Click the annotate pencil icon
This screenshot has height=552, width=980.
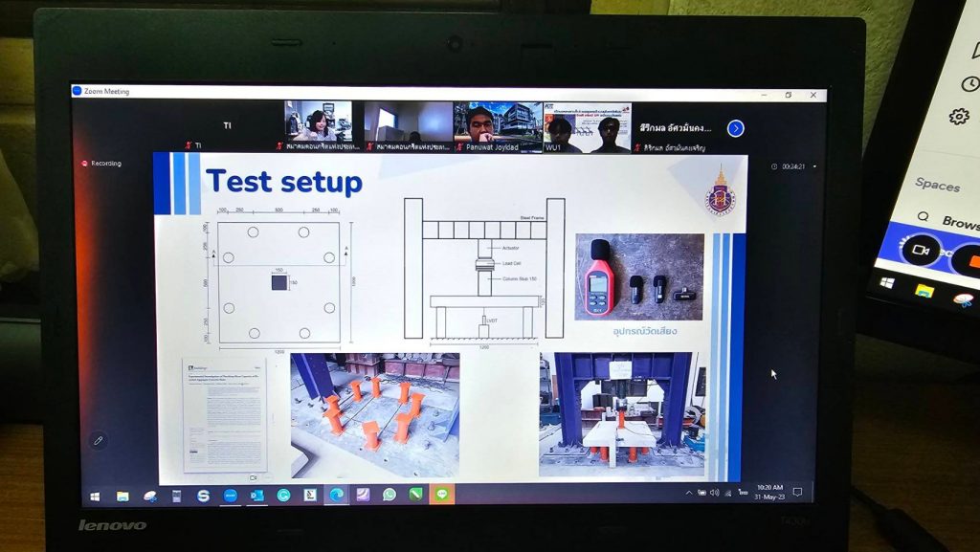[98, 440]
